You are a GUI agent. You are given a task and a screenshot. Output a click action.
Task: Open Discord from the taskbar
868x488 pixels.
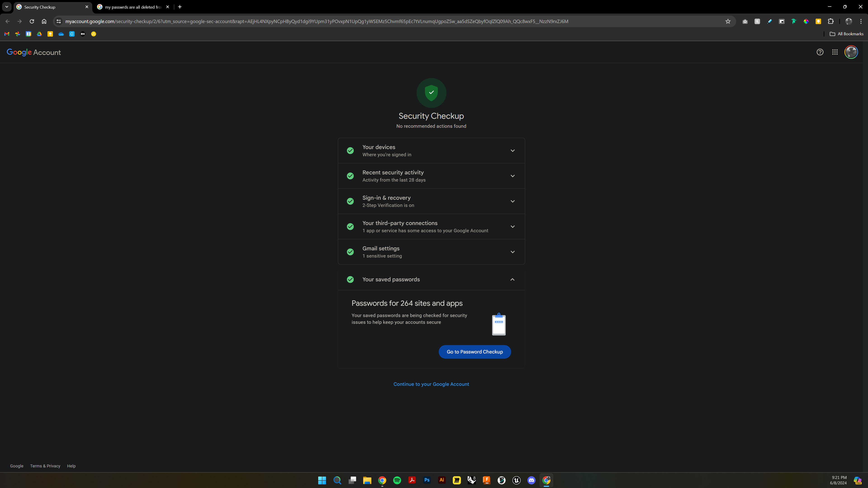point(531,480)
